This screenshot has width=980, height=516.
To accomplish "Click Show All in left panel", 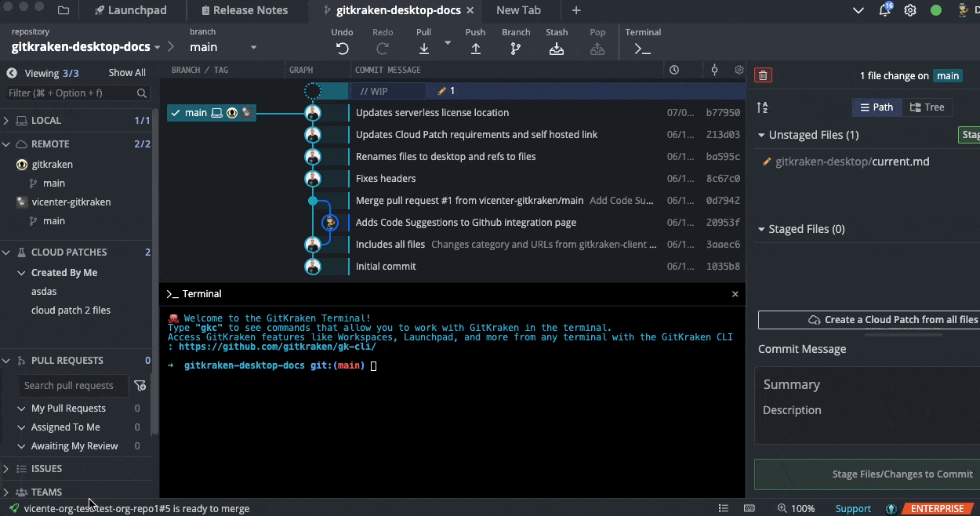I will (x=127, y=73).
